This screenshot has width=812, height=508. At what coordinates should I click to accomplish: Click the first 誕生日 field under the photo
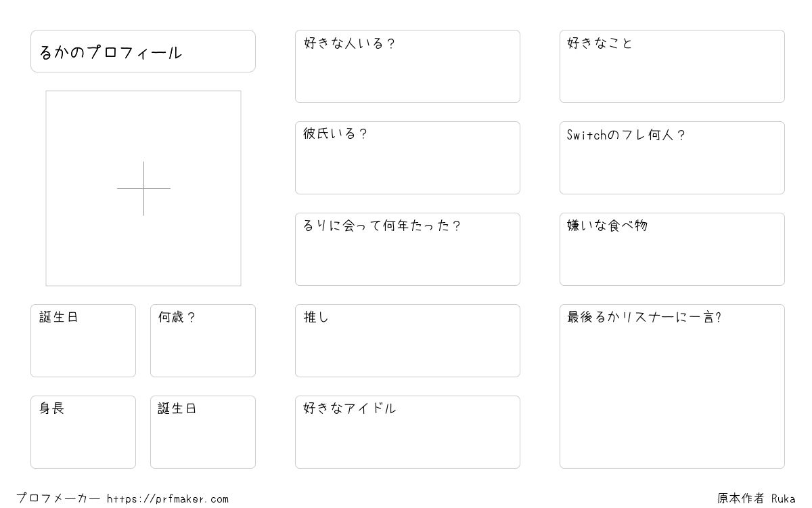point(83,341)
